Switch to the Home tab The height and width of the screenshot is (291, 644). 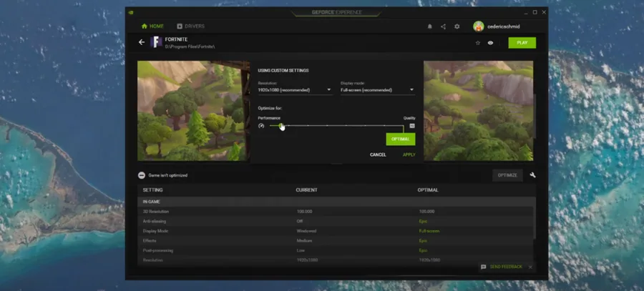tap(152, 26)
